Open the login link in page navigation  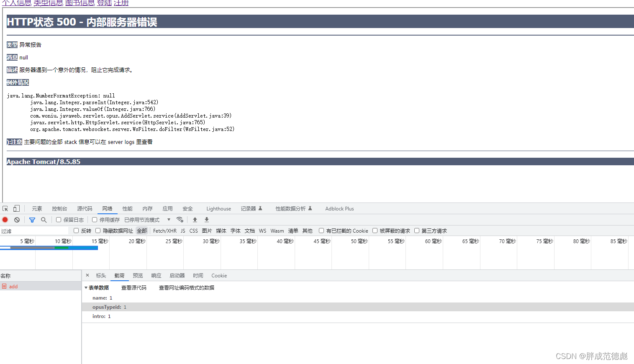pos(104,3)
